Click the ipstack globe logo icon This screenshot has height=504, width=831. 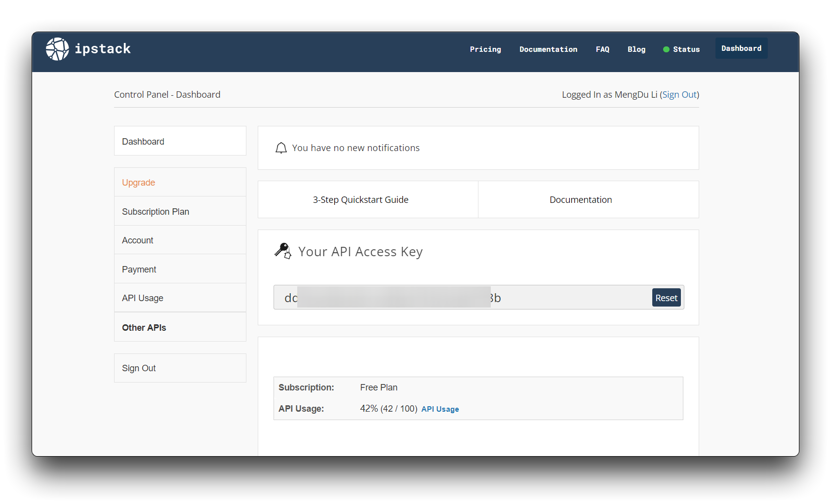point(57,49)
